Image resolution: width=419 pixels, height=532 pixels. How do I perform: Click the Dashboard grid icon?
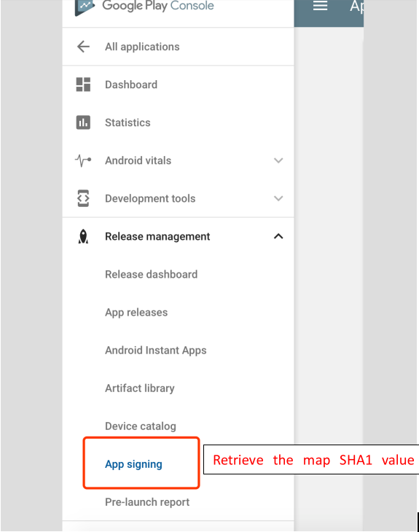(83, 85)
